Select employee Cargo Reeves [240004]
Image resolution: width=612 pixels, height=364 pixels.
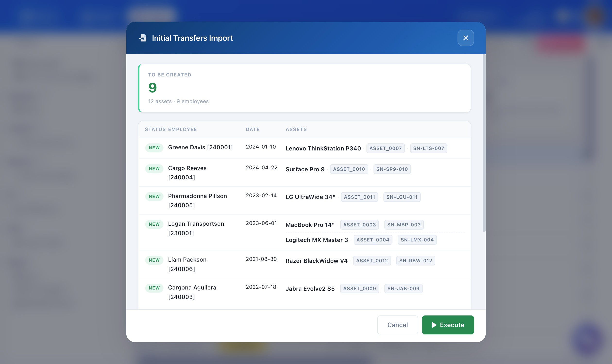[187, 173]
